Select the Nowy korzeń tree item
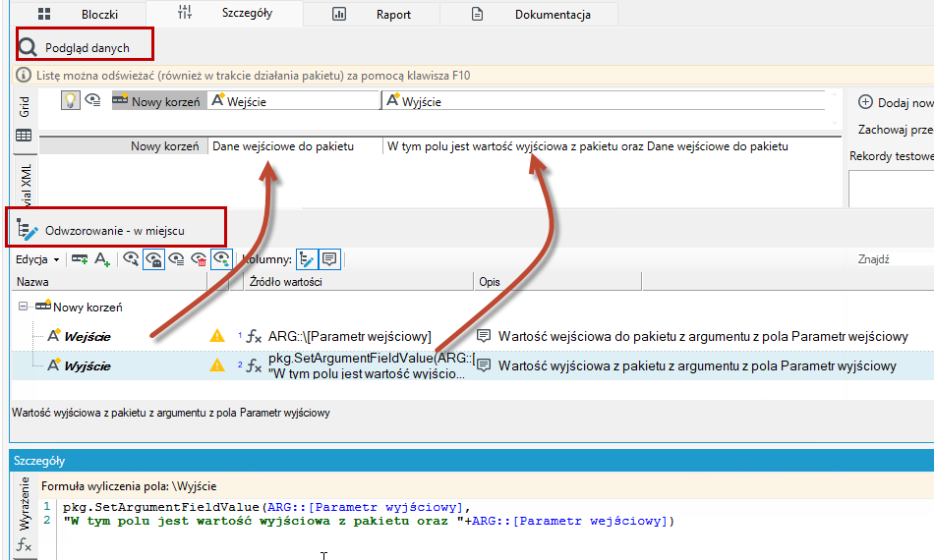 tap(87, 308)
